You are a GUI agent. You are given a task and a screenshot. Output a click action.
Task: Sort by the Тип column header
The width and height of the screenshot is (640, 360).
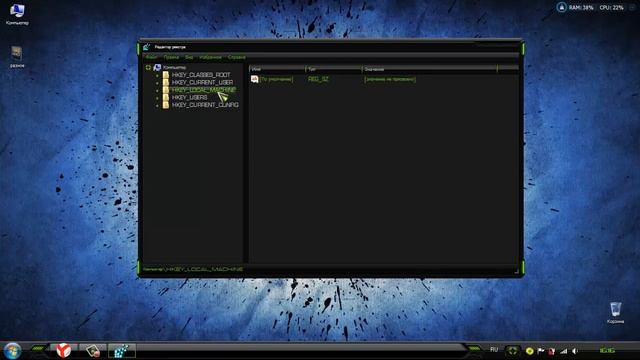click(x=334, y=69)
